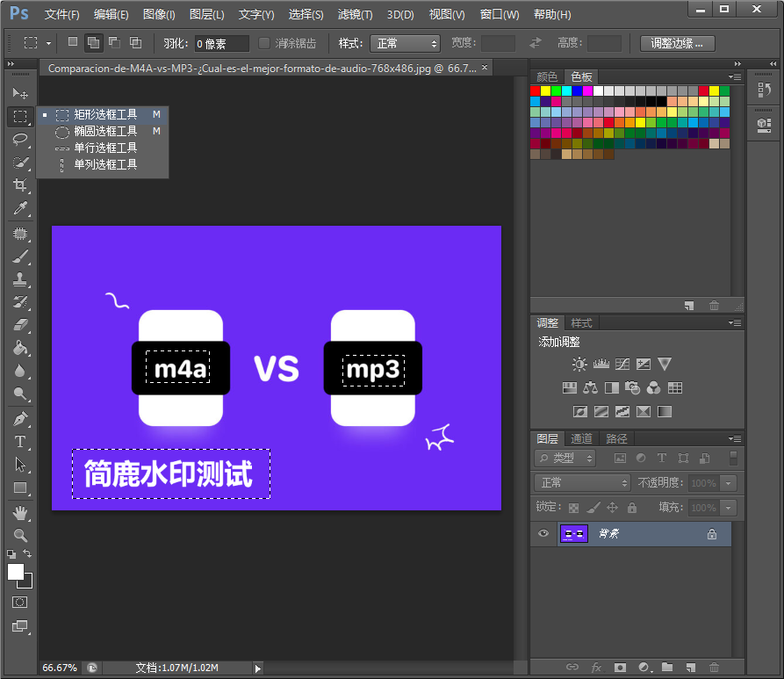Expand the 类型 layer filter dropdown
Image resolution: width=784 pixels, height=679 pixels.
pyautogui.click(x=565, y=459)
